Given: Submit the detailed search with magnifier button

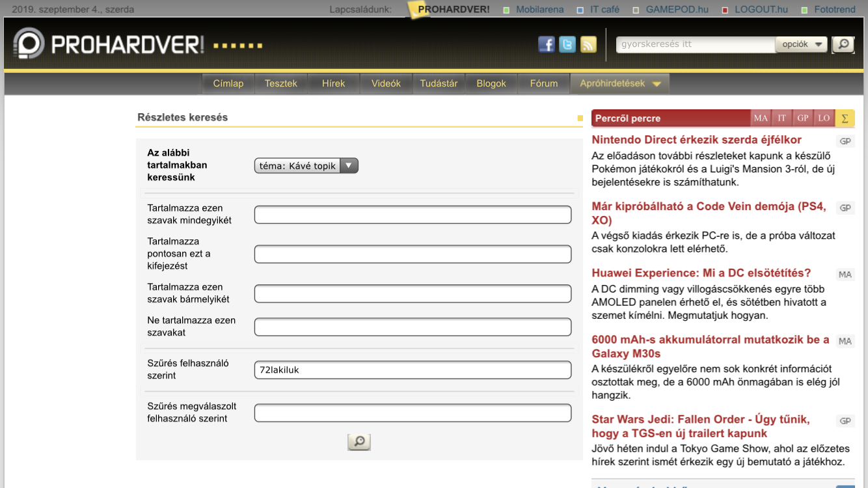Looking at the screenshot, I should pos(359,442).
